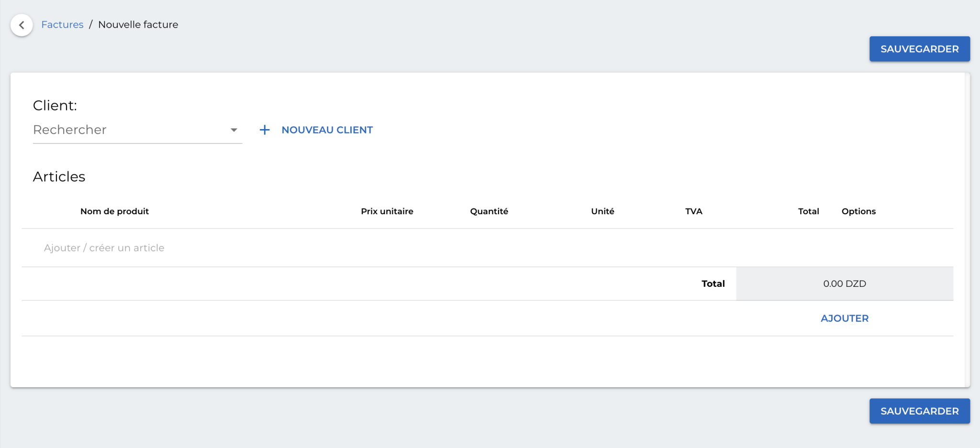Open the NOUVEAU CLIENT creation link
The height and width of the screenshot is (448, 980).
click(327, 130)
